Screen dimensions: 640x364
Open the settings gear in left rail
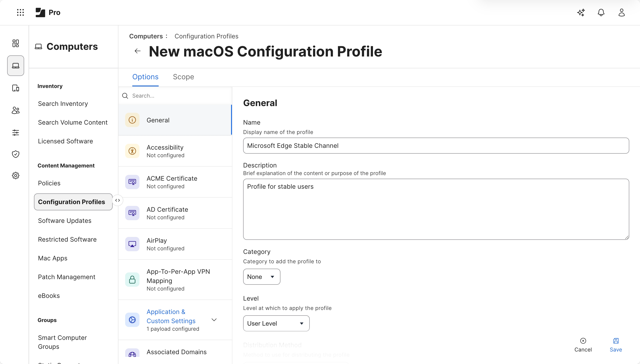click(15, 176)
